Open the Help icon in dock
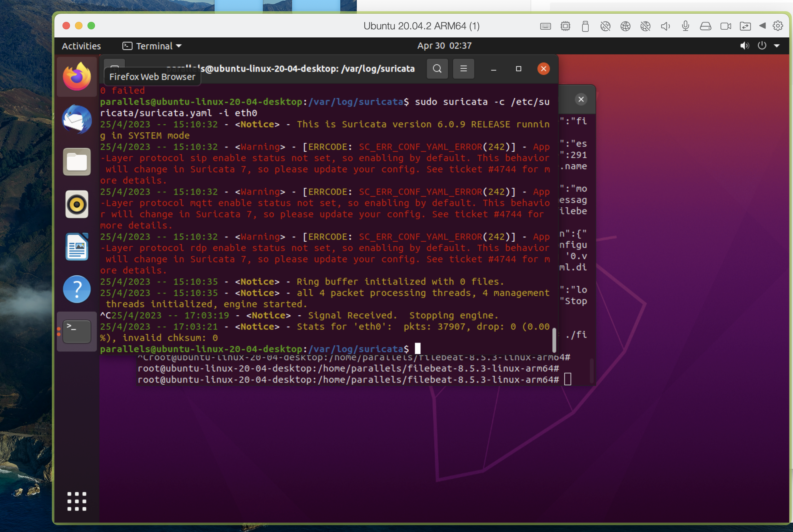793x532 pixels. (77, 289)
